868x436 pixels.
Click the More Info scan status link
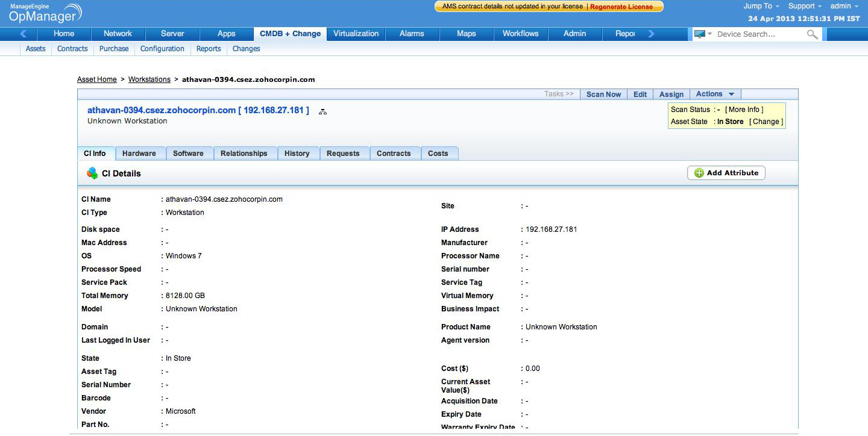(x=744, y=110)
